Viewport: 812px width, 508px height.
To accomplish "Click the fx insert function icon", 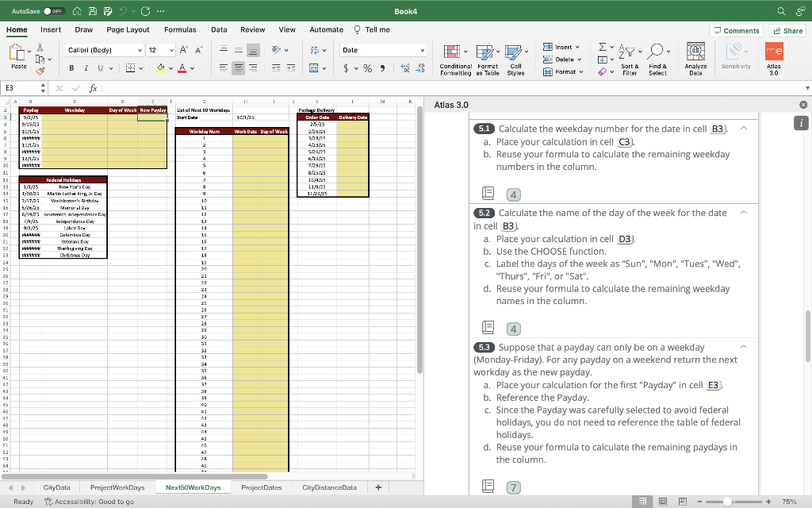I will pos(94,88).
